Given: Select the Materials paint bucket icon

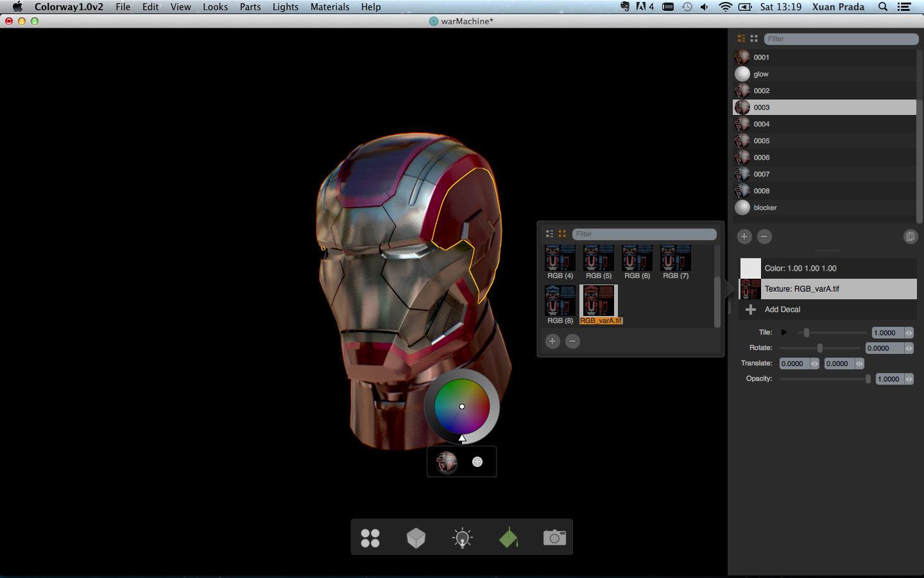Looking at the screenshot, I should pos(508,538).
